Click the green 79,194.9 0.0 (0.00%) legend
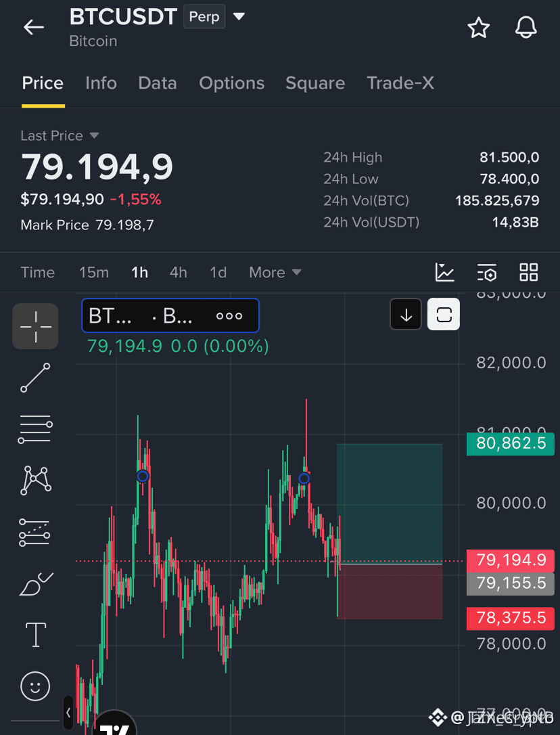This screenshot has width=560, height=735. point(178,347)
